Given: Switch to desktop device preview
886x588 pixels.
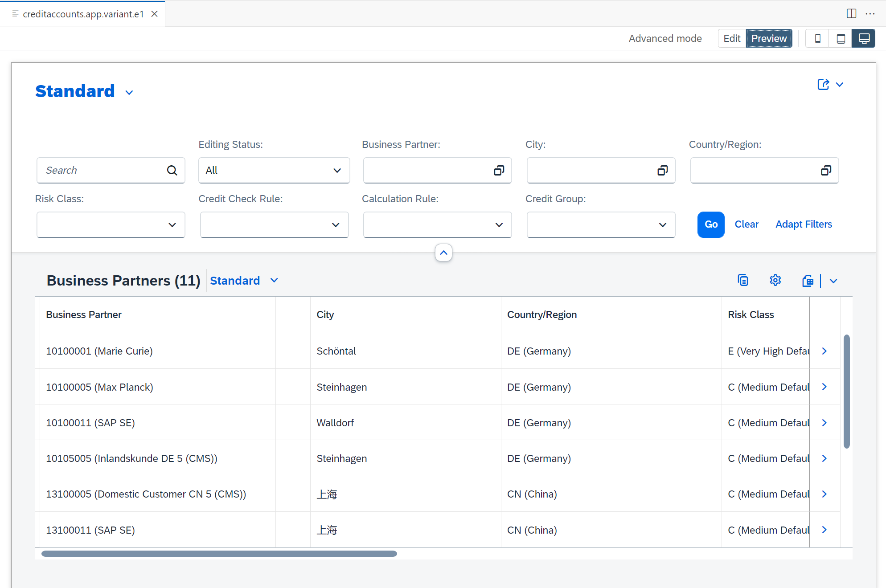Looking at the screenshot, I should tap(864, 38).
